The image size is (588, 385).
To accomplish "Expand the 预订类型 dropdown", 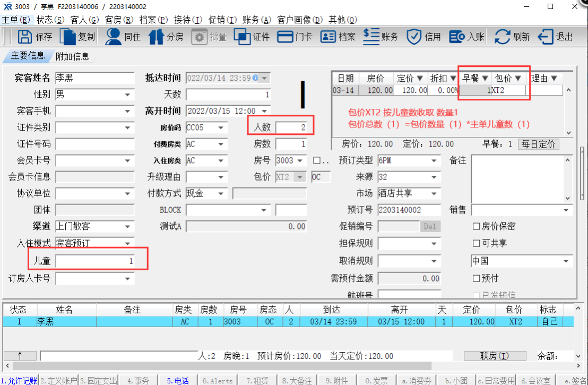I will [435, 161].
